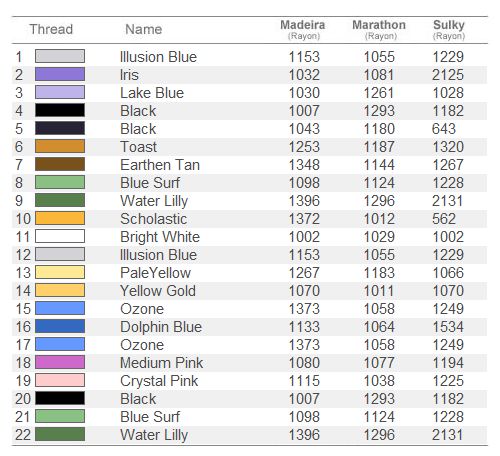Viewport: 500px width, 456px height.
Task: Click the Thread column header
Action: [51, 29]
